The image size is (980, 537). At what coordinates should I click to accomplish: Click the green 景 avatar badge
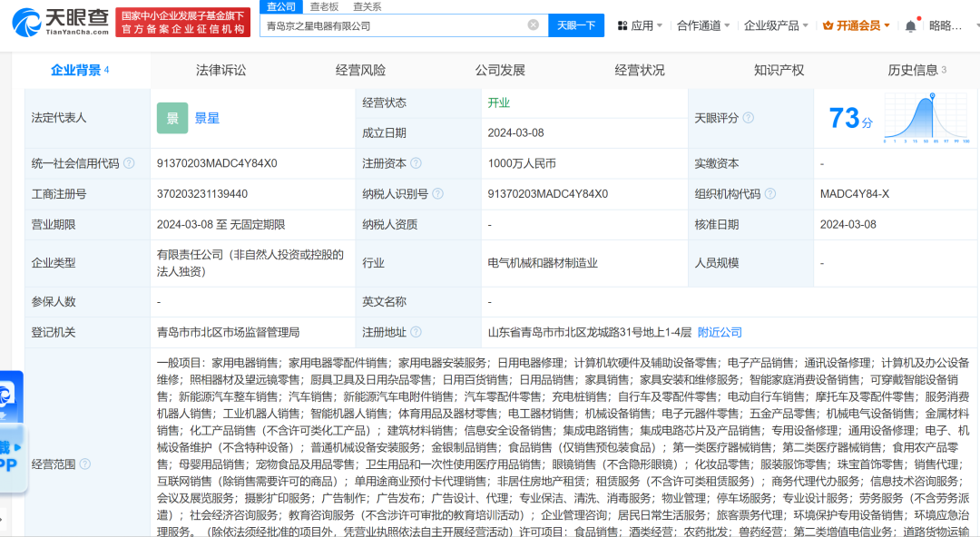point(172,118)
